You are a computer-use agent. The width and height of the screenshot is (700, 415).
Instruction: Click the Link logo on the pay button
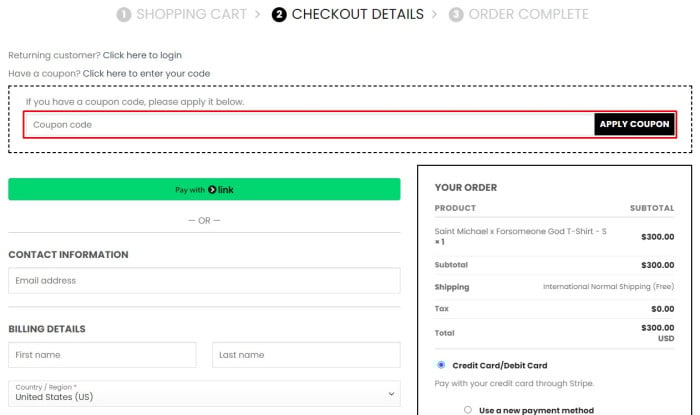pyautogui.click(x=221, y=189)
